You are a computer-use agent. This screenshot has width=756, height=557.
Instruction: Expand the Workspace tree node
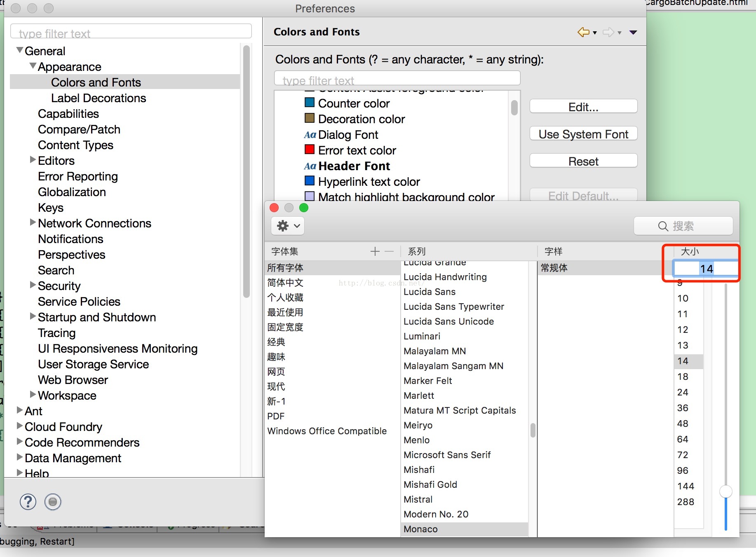pyautogui.click(x=33, y=395)
